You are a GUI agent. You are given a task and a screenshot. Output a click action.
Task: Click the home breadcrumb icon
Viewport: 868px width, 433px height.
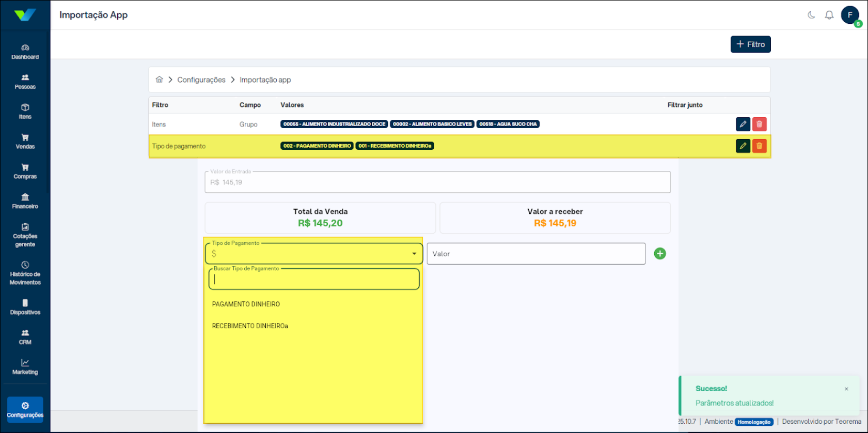pos(159,80)
